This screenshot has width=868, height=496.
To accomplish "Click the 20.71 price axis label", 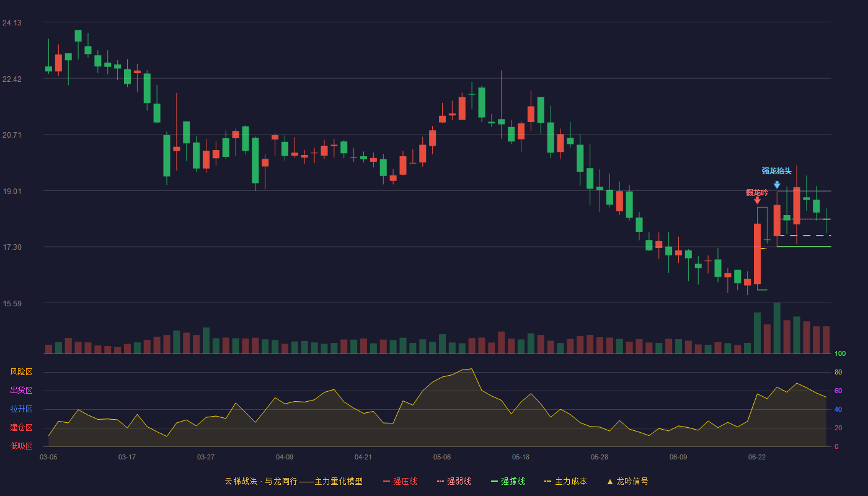I will pos(12,135).
